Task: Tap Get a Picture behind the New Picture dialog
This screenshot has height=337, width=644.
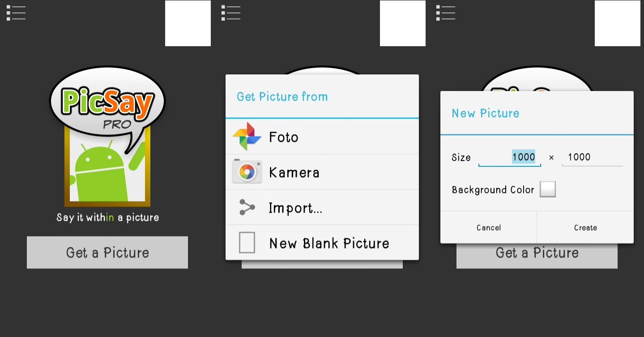Action: click(x=537, y=255)
